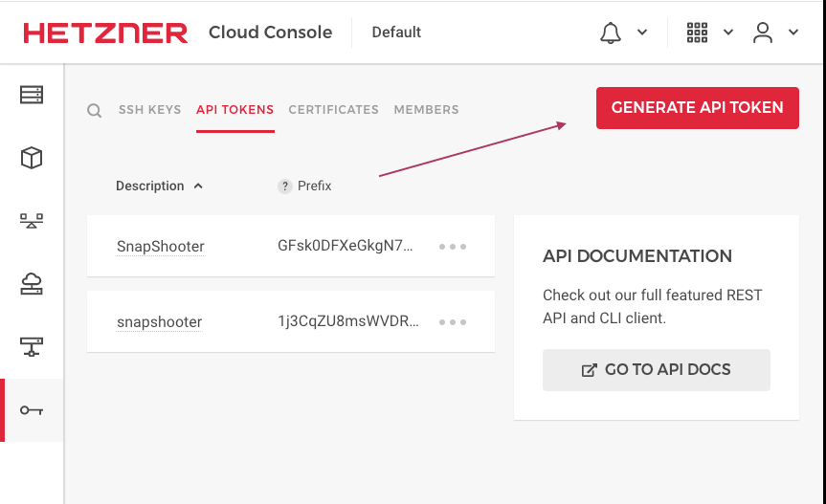Open the Networks sidebar icon
Viewport: 826px width, 504px height.
click(32, 347)
